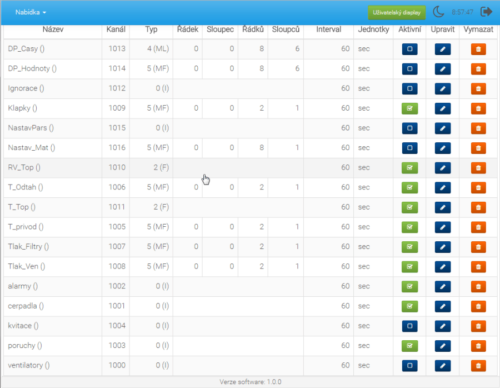The width and height of the screenshot is (500, 388).
Task: Activate the DP_Casy channel checkbox
Action: pos(410,49)
